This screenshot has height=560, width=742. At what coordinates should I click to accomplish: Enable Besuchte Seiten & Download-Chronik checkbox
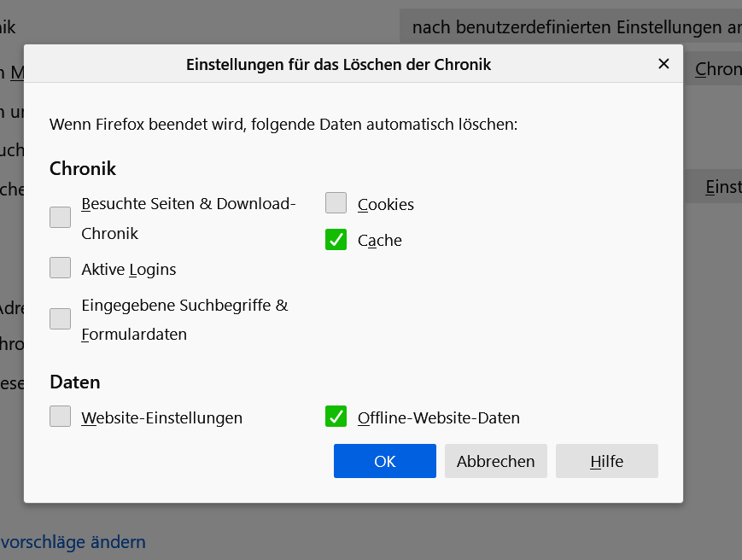[x=60, y=218]
